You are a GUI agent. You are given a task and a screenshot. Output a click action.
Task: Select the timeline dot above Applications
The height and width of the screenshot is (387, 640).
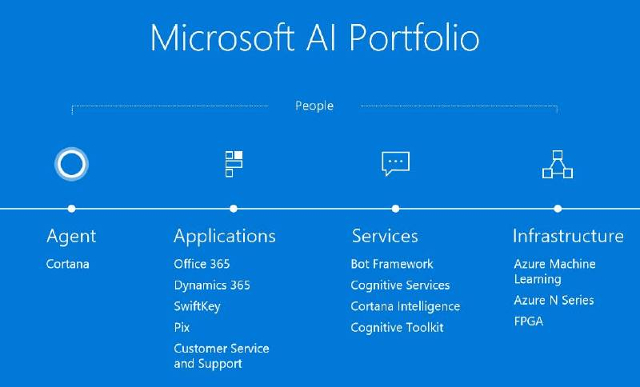pyautogui.click(x=233, y=209)
